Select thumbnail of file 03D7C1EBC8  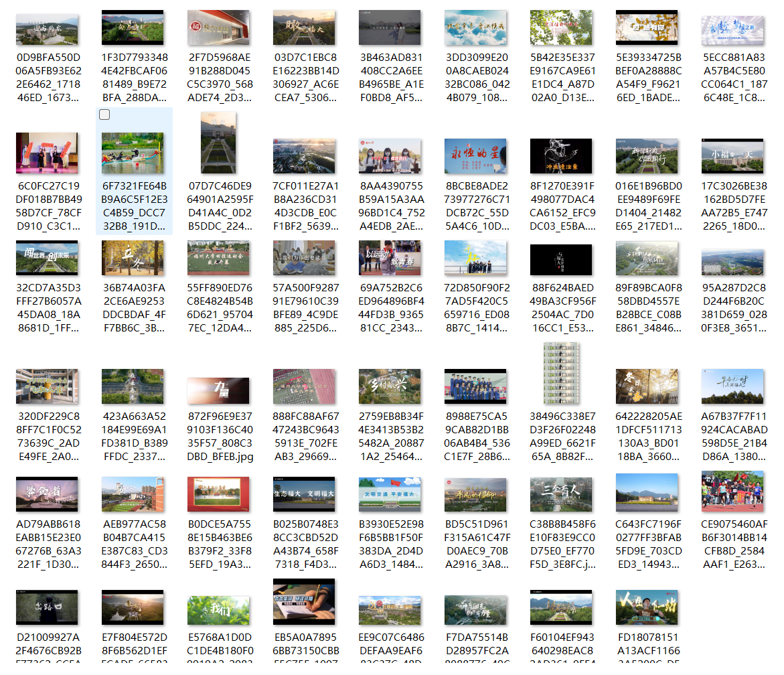[x=304, y=27]
